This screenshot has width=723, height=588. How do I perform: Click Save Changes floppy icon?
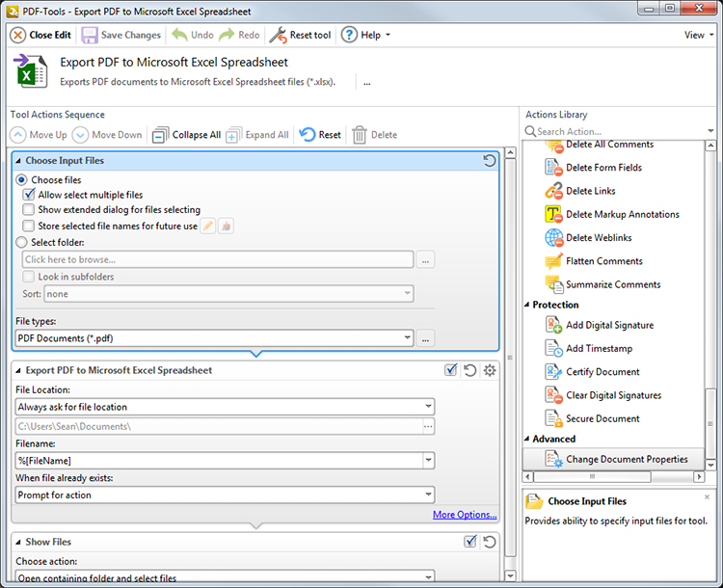click(90, 35)
